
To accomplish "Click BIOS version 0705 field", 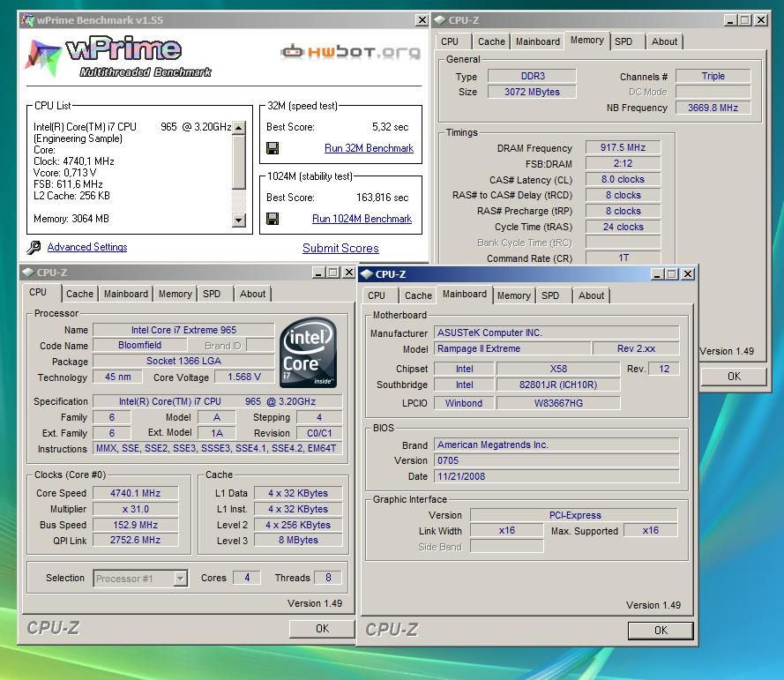I will point(556,460).
